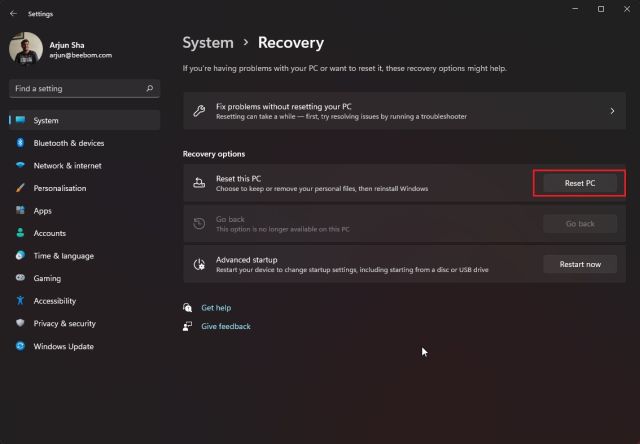Image resolution: width=640 pixels, height=444 pixels.
Task: Select the System monitor icon in sidebar
Action: 20,120
